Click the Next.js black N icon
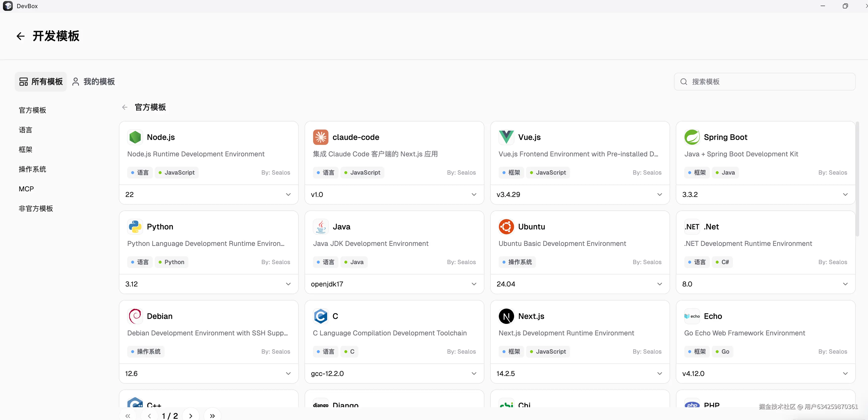 pos(506,316)
